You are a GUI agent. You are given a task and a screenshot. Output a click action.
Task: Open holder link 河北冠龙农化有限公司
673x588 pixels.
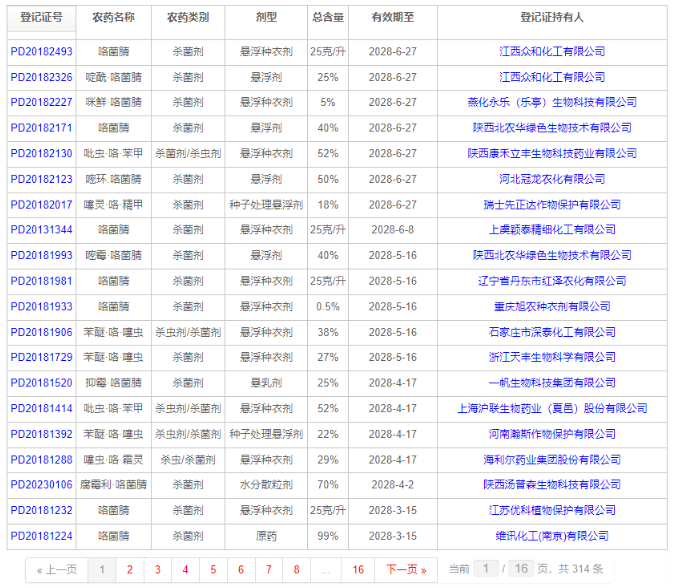[x=552, y=179]
